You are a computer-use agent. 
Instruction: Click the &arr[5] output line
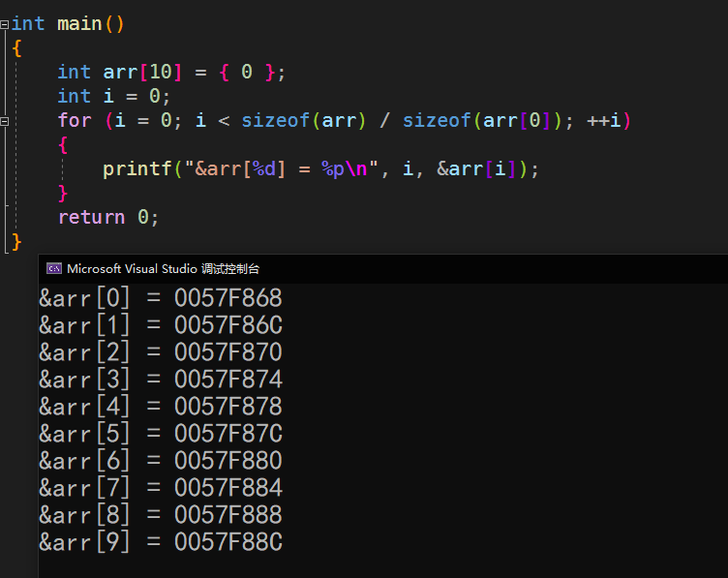tap(161, 433)
